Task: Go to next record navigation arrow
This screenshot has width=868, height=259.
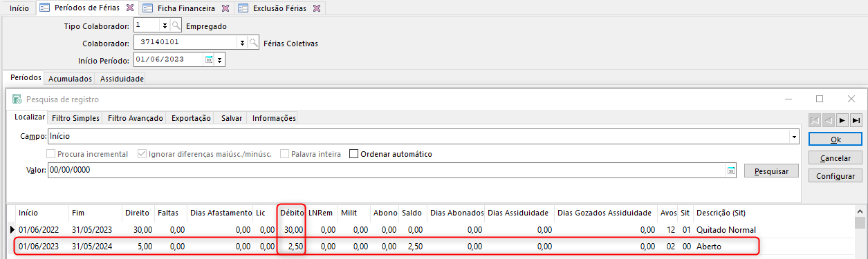Action: (x=842, y=119)
